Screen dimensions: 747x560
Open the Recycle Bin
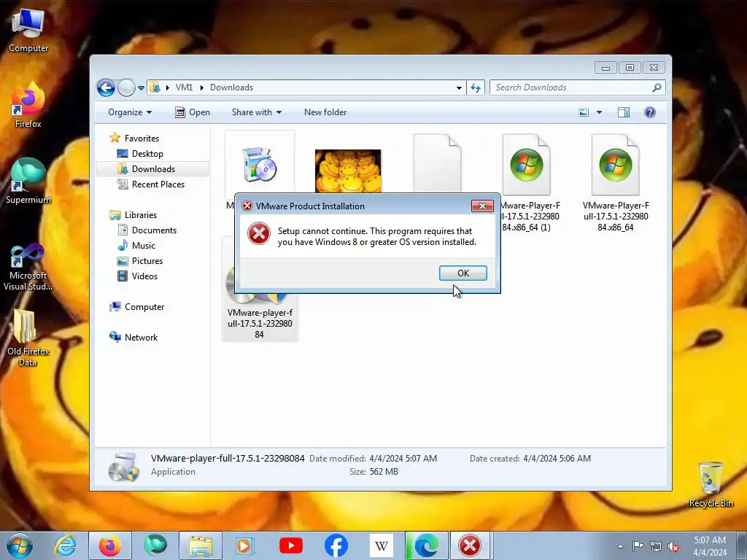pyautogui.click(x=711, y=485)
